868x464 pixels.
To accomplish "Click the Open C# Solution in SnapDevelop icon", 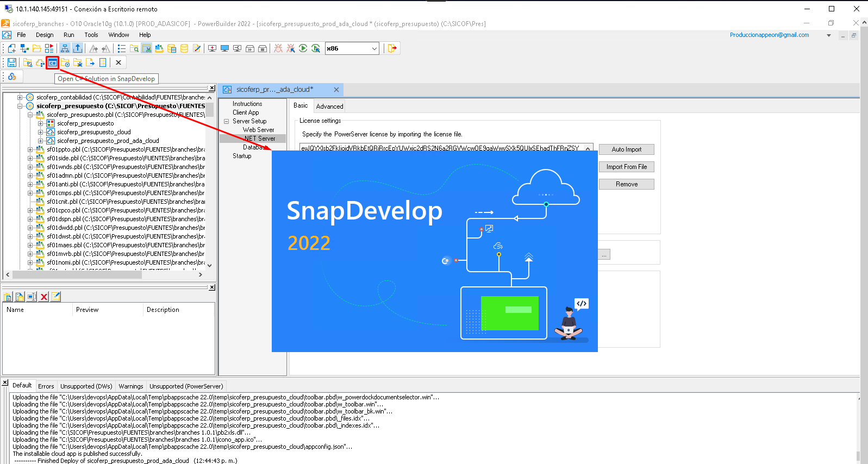I will coord(52,63).
